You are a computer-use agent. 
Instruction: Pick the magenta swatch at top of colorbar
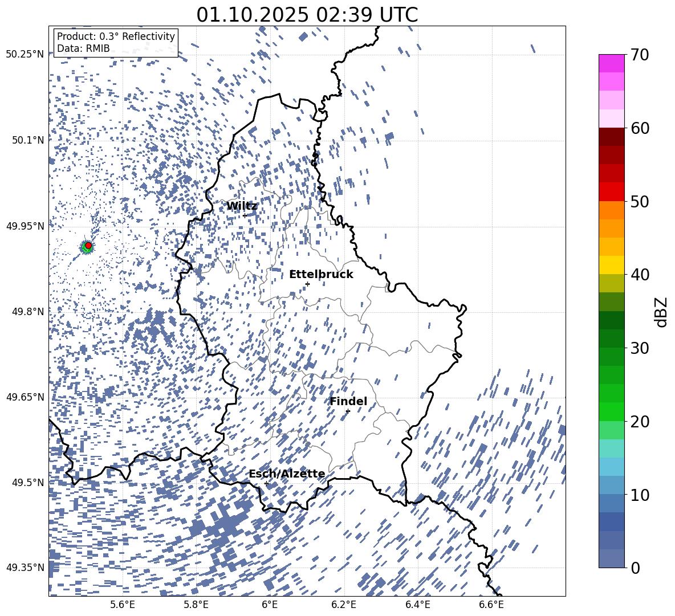612,63
